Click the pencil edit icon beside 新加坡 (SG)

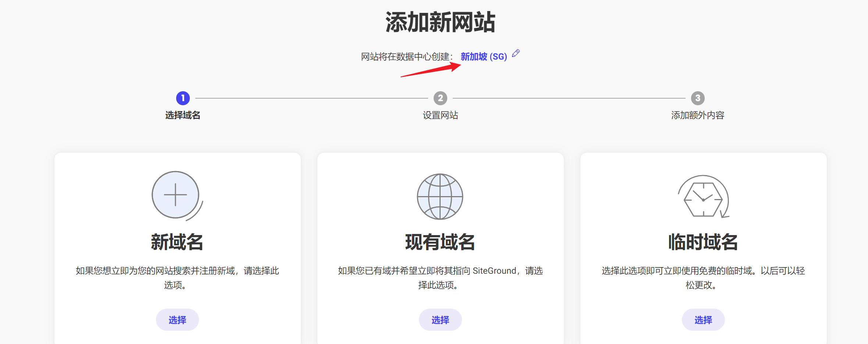tap(516, 53)
